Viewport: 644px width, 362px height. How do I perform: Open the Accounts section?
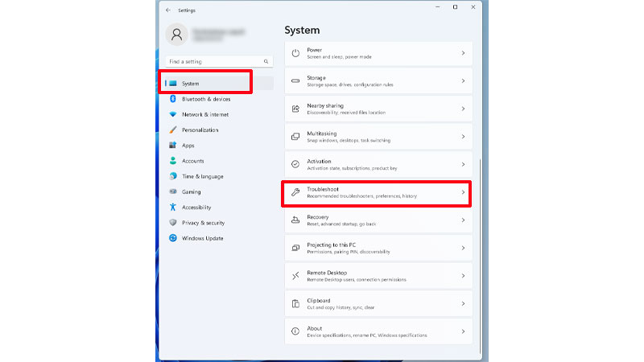pyautogui.click(x=219, y=161)
